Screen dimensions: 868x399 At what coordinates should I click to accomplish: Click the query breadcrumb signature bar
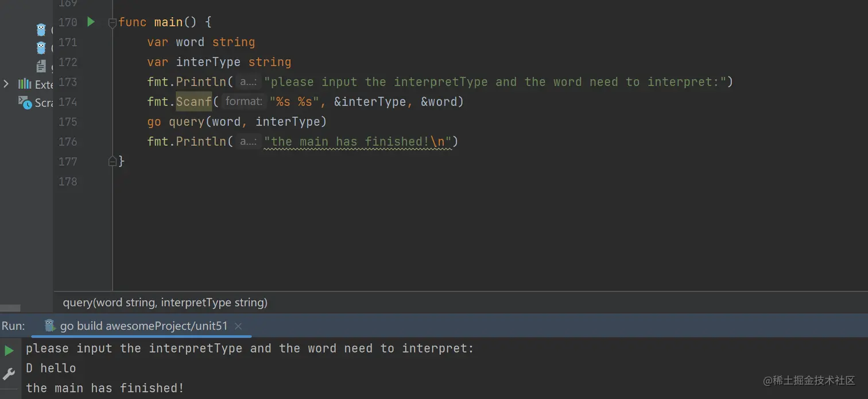pyautogui.click(x=165, y=302)
